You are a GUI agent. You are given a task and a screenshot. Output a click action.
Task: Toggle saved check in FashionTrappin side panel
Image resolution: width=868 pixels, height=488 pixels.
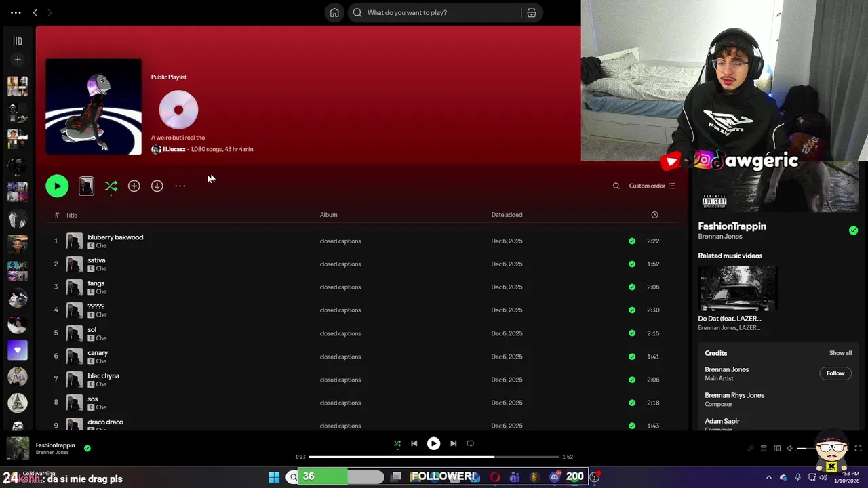853,230
